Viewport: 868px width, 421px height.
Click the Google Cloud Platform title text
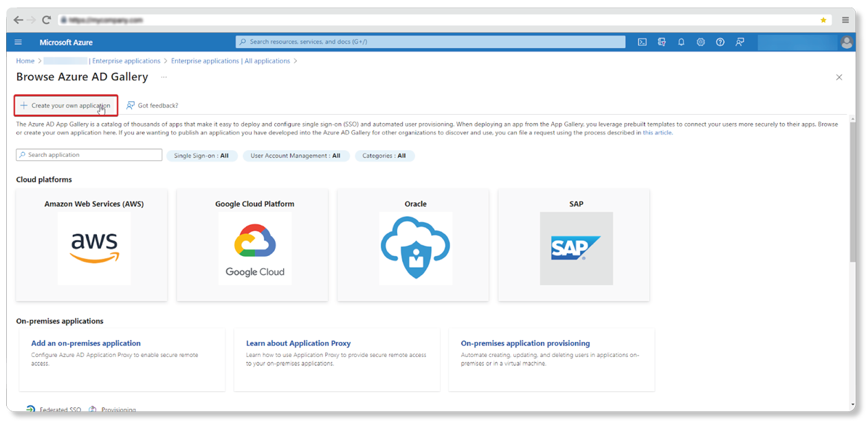[x=255, y=204]
